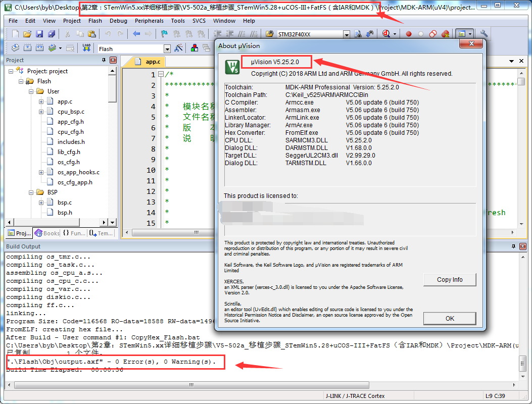
Task: Insert a breakpoint with the red dot
Action: tap(409, 34)
